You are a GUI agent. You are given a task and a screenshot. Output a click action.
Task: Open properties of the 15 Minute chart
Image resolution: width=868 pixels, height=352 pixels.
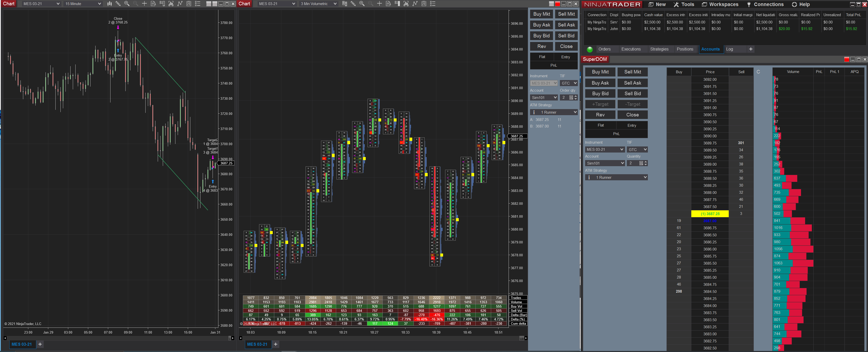[x=198, y=4]
